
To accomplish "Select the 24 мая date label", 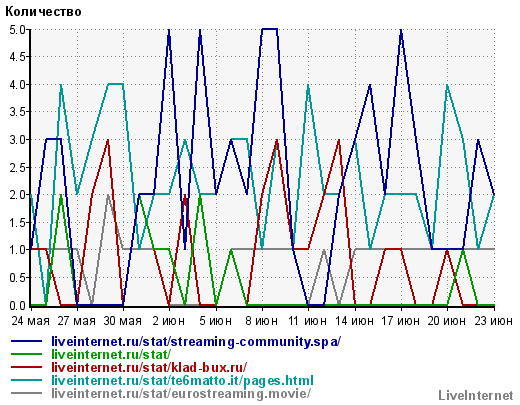I will pos(30,321).
